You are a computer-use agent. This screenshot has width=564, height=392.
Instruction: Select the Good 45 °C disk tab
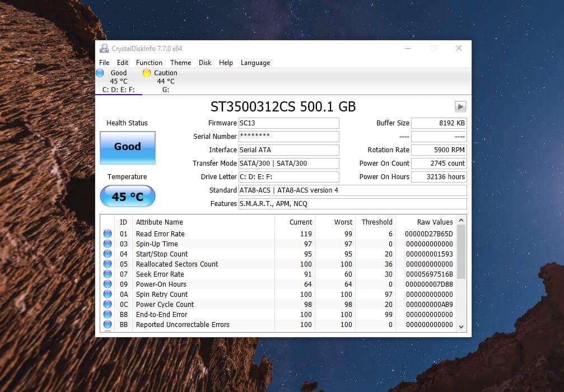click(119, 81)
